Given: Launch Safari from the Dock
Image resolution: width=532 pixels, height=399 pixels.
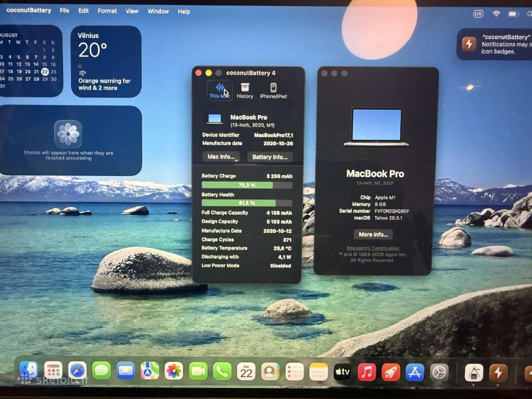Looking at the screenshot, I should click(x=77, y=370).
